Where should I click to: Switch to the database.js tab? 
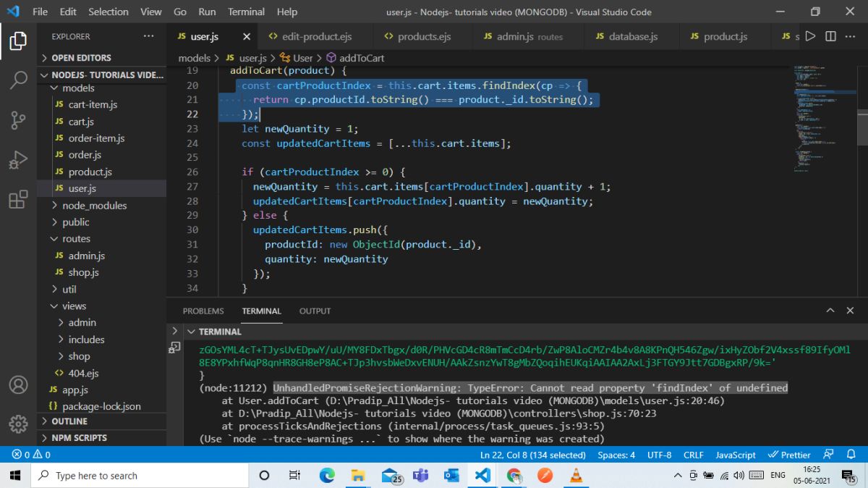[x=632, y=36]
